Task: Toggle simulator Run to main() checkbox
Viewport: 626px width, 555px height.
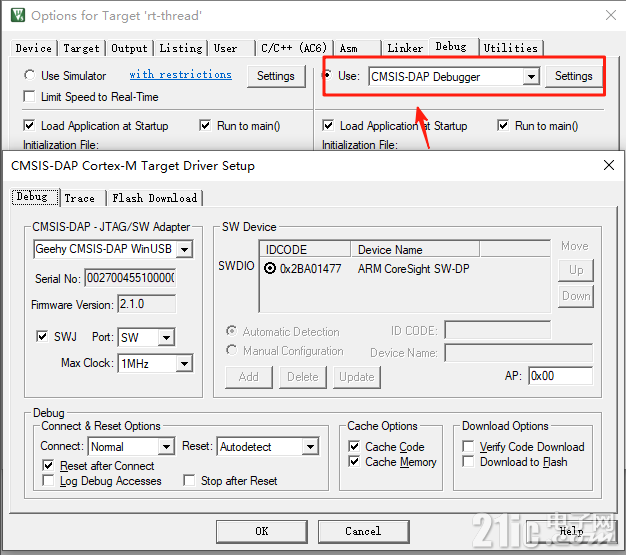Action: [205, 126]
